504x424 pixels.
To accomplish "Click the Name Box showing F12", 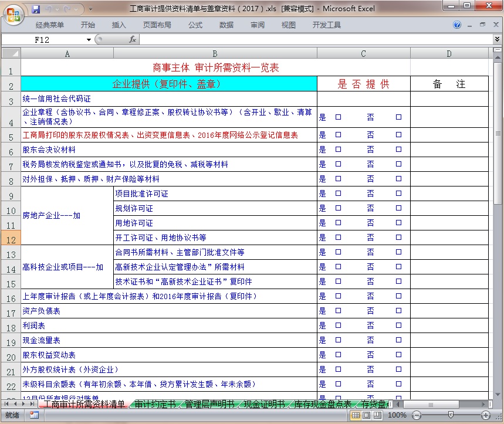I will click(x=43, y=40).
